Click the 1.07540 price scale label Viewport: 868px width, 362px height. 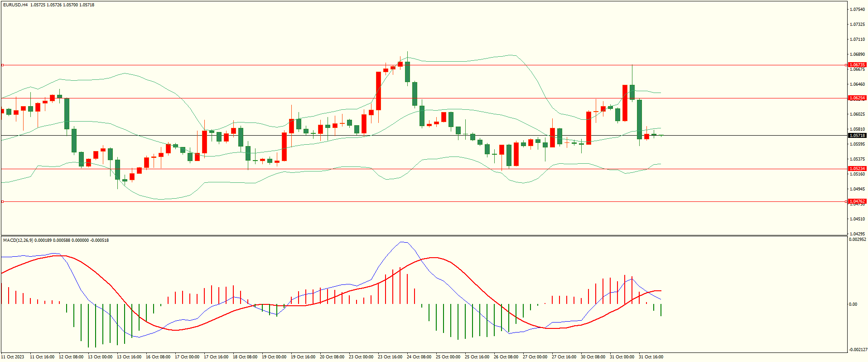coord(857,10)
